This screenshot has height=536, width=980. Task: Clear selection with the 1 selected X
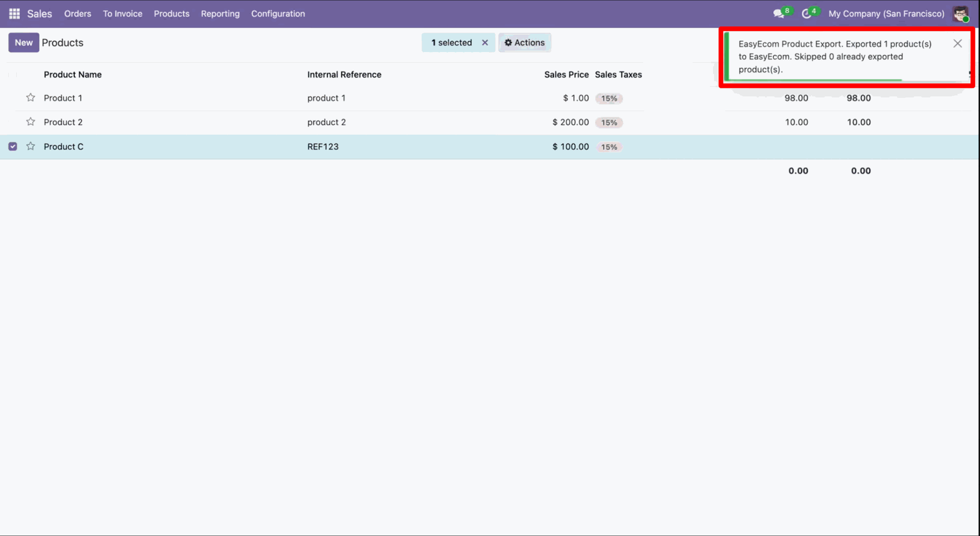[485, 43]
